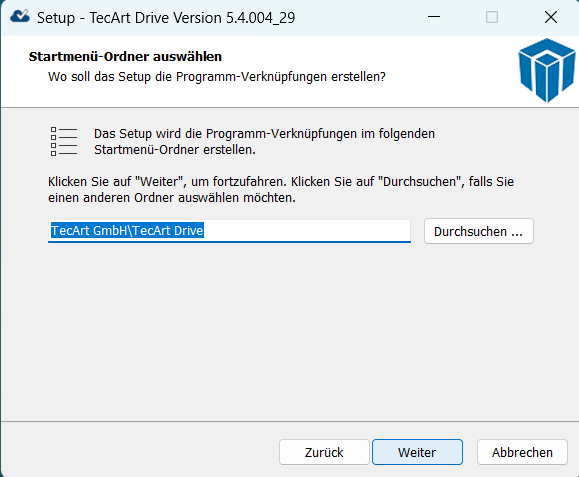Click the blue TecArt cube logo
The image size is (579, 477).
pyautogui.click(x=547, y=70)
